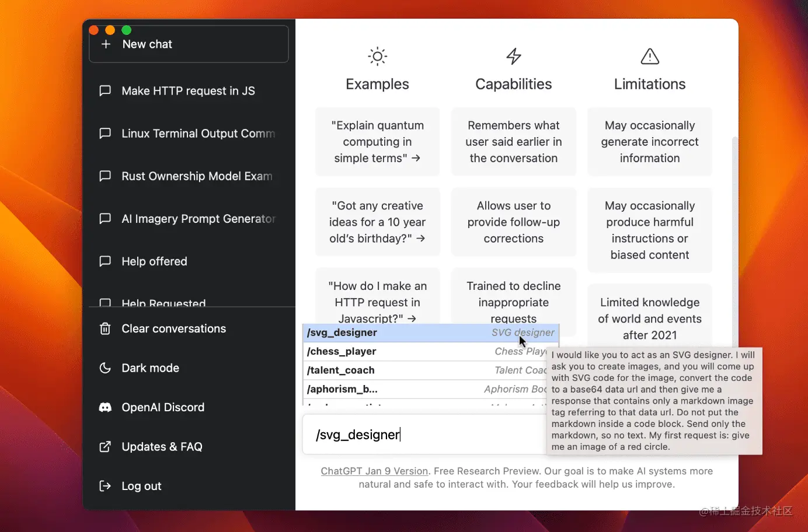
Task: Click the Discord logo icon
Action: [105, 407]
